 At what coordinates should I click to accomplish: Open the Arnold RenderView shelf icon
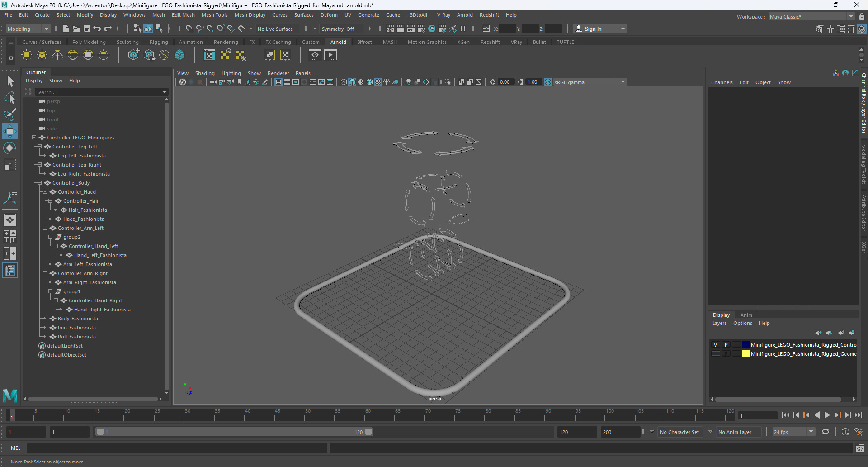[315, 55]
